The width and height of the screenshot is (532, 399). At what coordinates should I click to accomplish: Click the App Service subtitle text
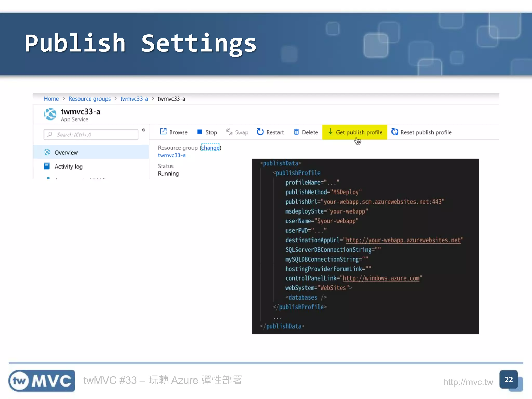click(74, 119)
